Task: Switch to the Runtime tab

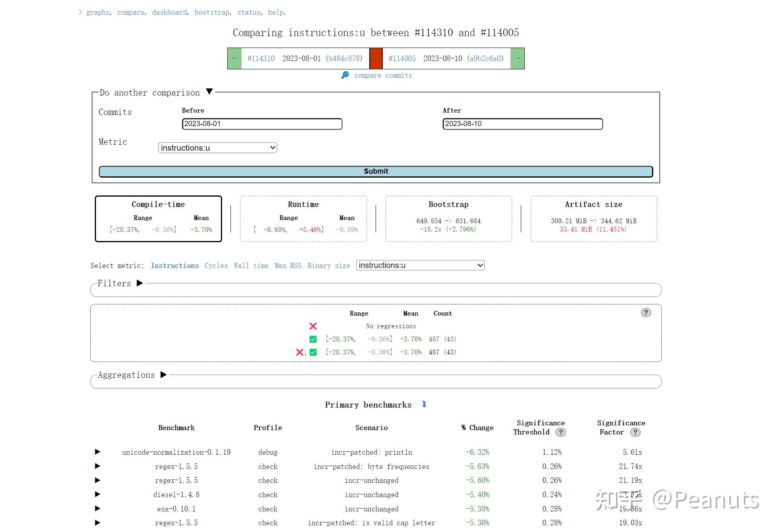Action: [x=303, y=218]
